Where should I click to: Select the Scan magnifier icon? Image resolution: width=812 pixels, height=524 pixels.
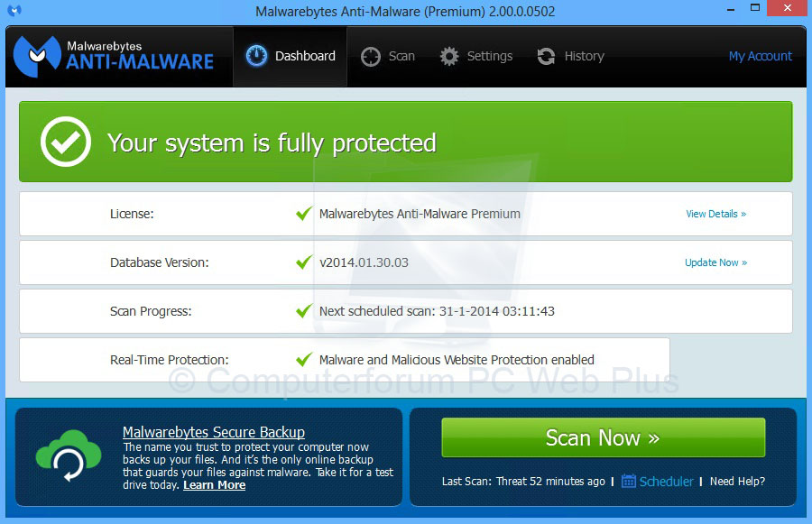(x=369, y=56)
